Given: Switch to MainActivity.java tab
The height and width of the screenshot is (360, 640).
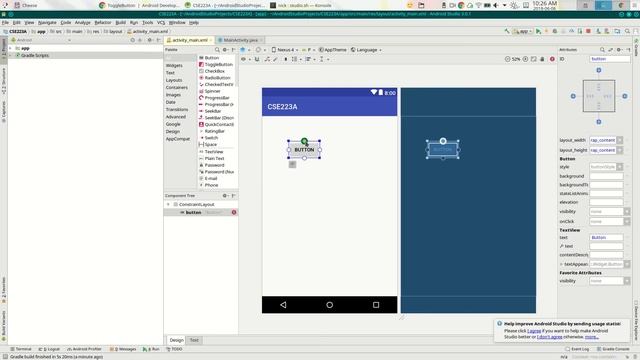Looking at the screenshot, I should (240, 40).
